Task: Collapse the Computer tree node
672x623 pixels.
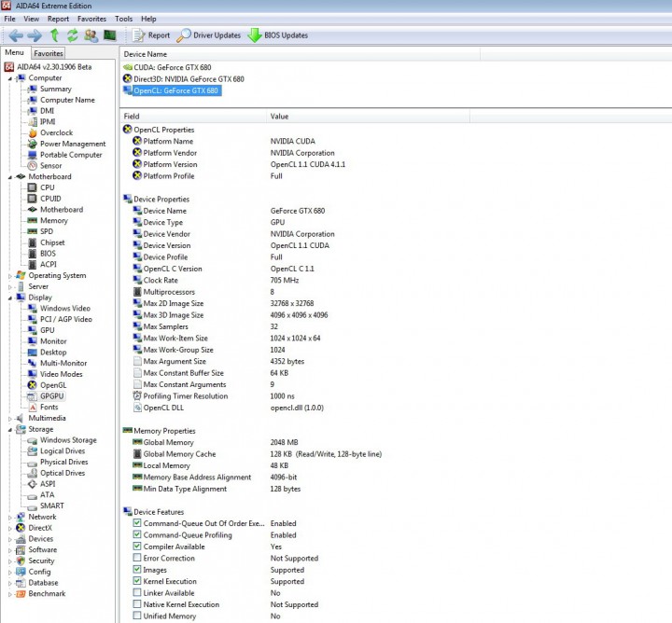Action: [x=10, y=78]
